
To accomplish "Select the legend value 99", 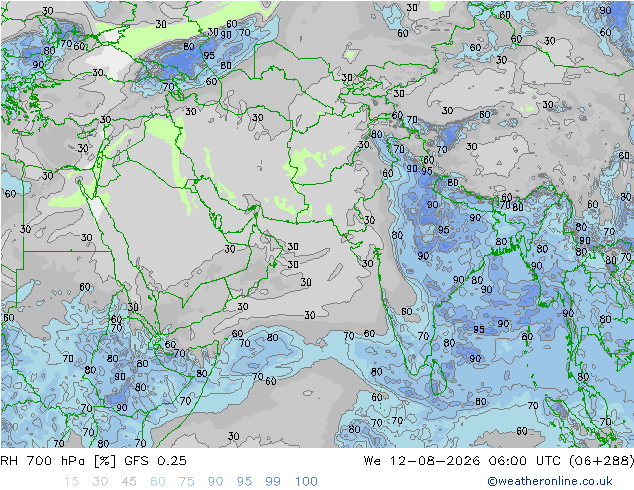I will [x=273, y=482].
